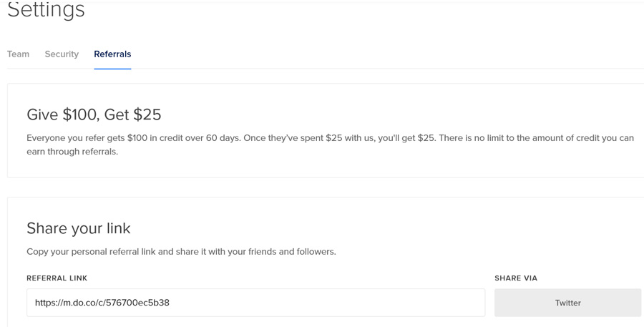Viewport: 644px width, 327px height.
Task: Click the 576700ec5b38 code in the link
Action: 137,303
